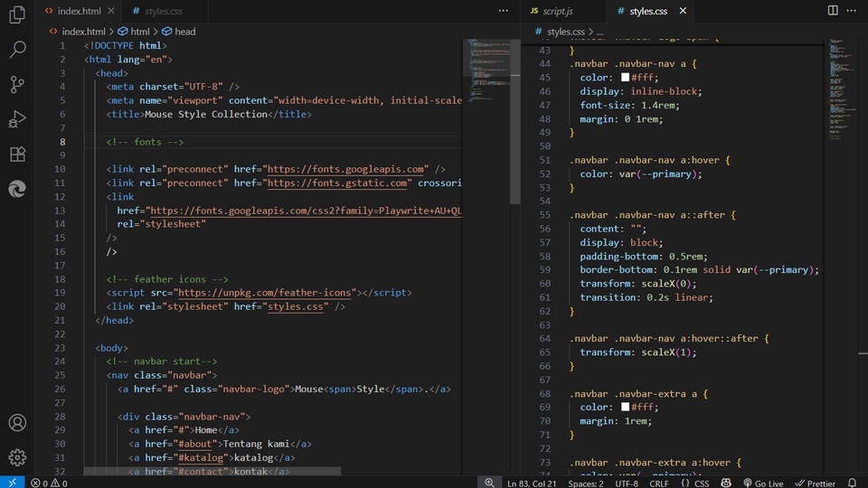The image size is (868, 488).
Task: Click the left editor minimap
Action: pyautogui.click(x=487, y=70)
